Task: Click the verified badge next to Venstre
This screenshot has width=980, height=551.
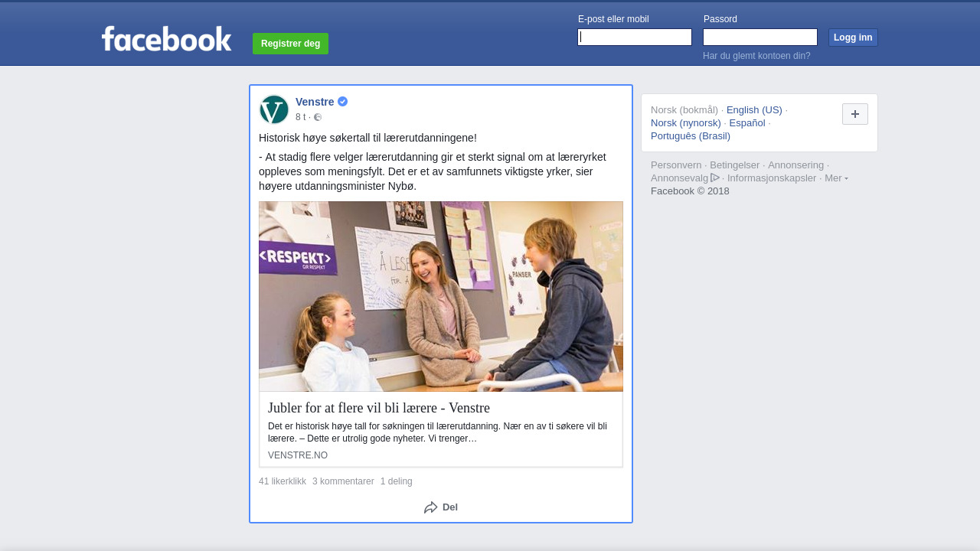Action: point(342,102)
